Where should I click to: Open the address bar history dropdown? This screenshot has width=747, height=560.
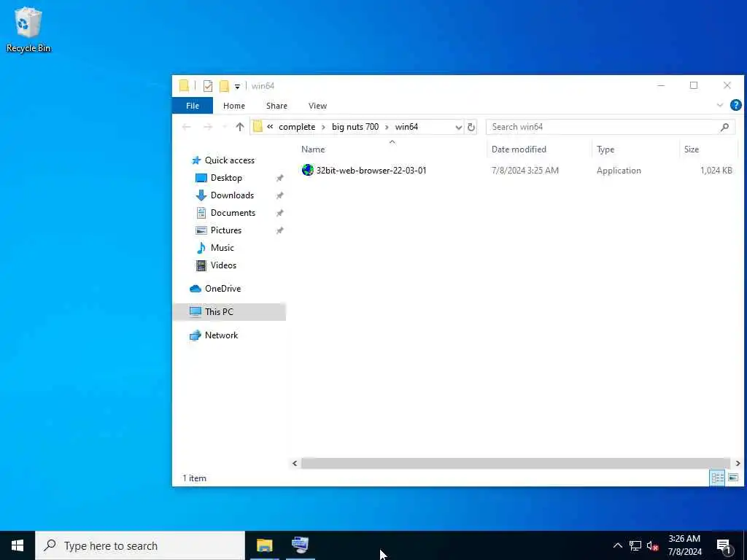tap(458, 127)
